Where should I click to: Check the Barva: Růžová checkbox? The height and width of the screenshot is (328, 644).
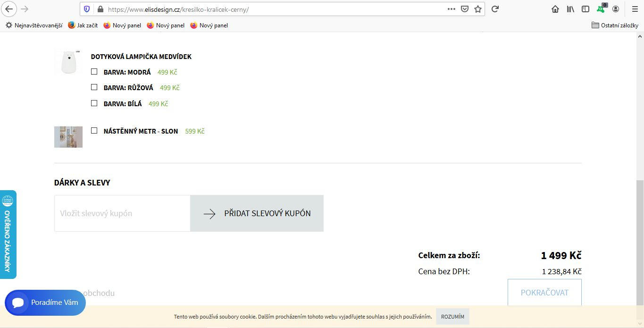[94, 87]
